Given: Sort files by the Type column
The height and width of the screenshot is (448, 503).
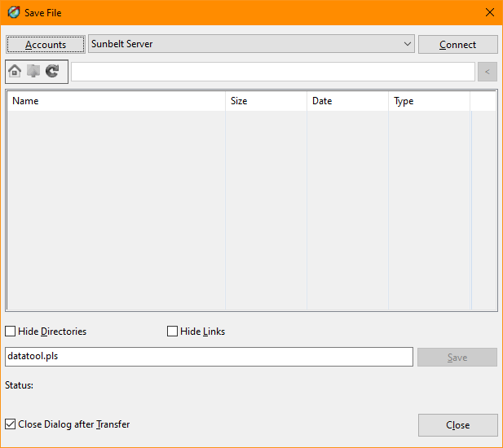Looking at the screenshot, I should pos(429,101).
